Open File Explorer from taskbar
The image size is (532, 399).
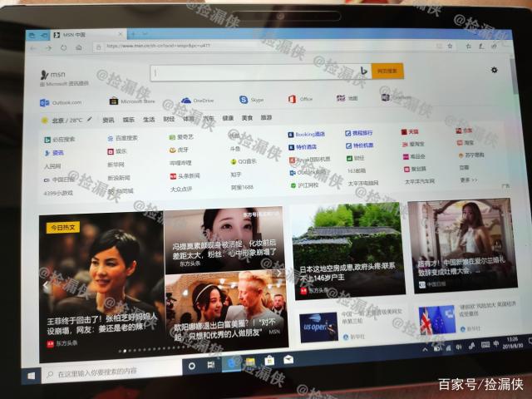(x=250, y=362)
